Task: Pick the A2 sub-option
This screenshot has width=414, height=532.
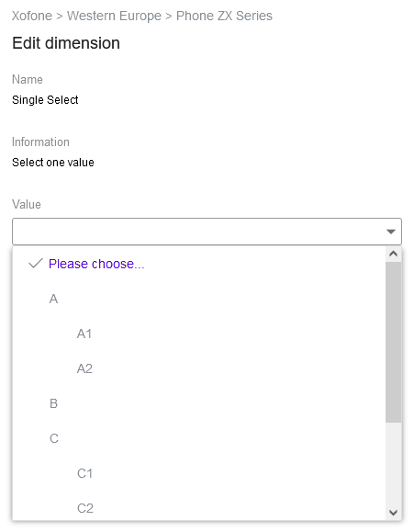Action: click(x=199, y=368)
